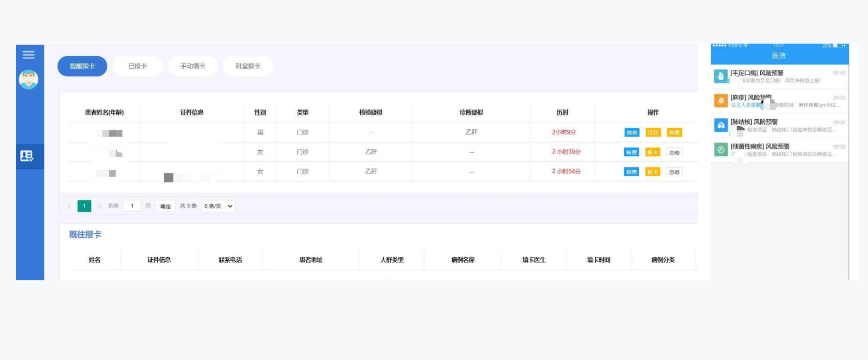
Task: Confirm page jump with 确定
Action: click(166, 206)
